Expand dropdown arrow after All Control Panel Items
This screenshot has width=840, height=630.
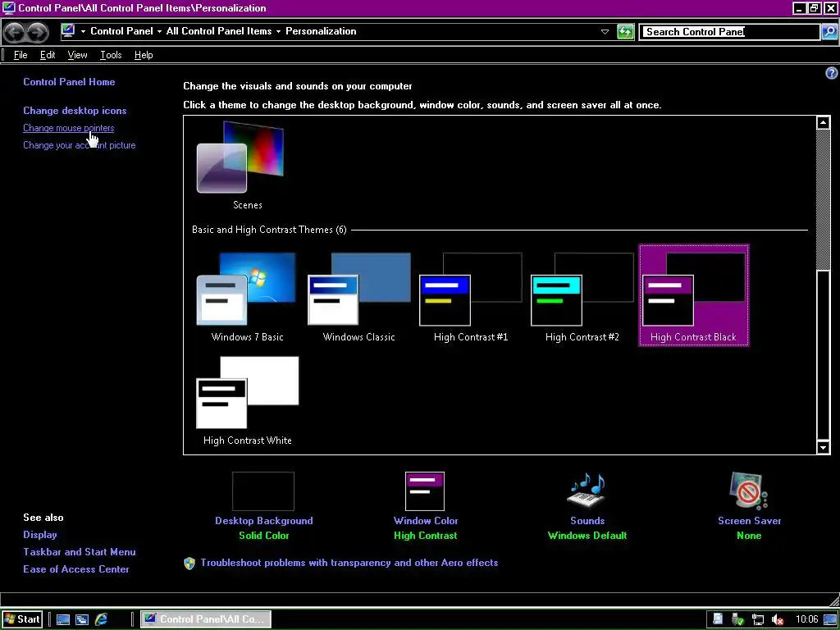coord(279,32)
